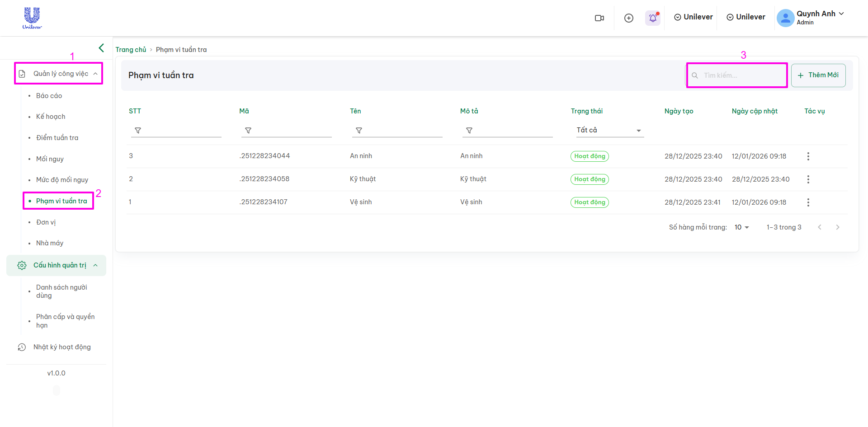Image resolution: width=868 pixels, height=427 pixels.
Task: Open Nhật ký hoạt động menu item
Action: (x=62, y=347)
